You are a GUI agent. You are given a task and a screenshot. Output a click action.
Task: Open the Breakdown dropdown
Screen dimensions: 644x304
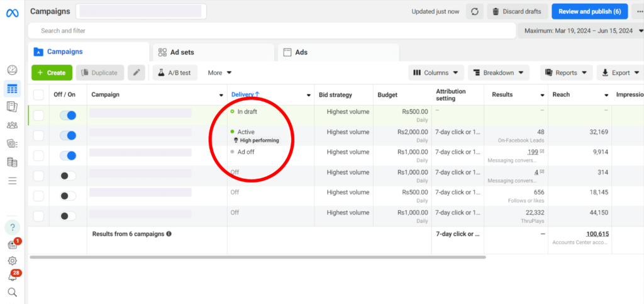coord(498,73)
